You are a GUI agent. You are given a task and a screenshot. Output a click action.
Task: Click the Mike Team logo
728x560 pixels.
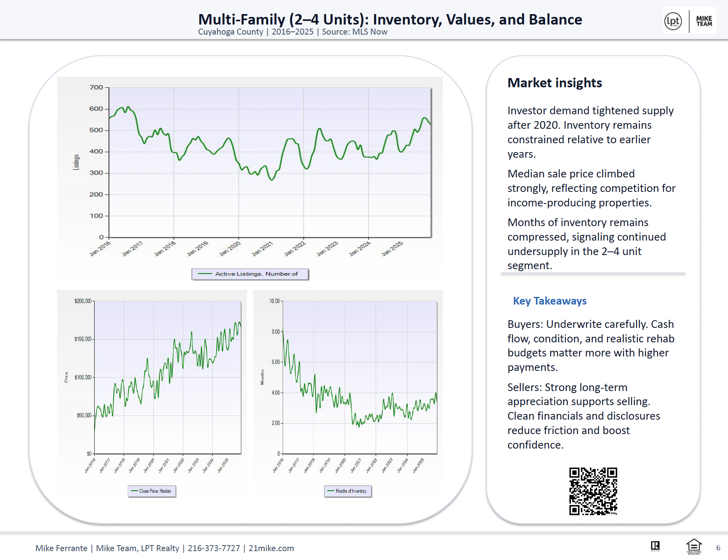point(704,21)
